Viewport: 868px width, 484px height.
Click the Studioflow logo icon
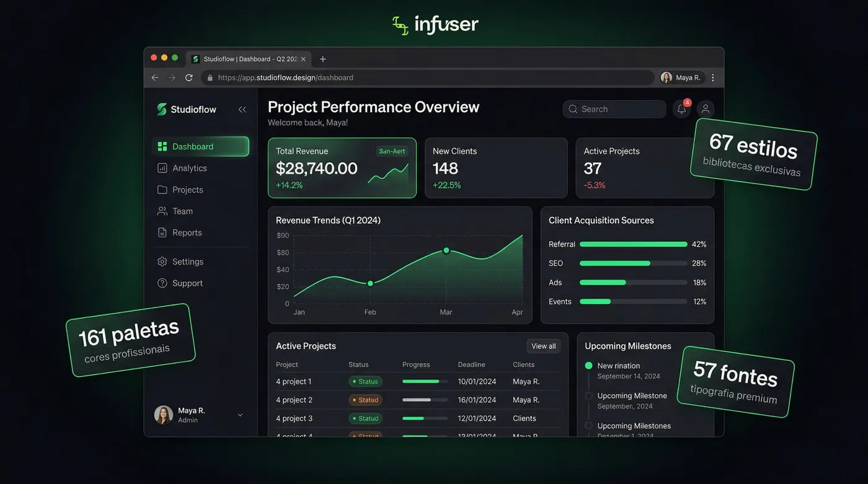[x=162, y=110]
